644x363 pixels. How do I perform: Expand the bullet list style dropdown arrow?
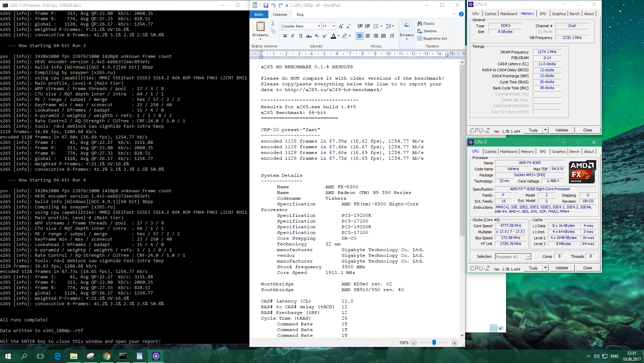[x=381, y=26]
